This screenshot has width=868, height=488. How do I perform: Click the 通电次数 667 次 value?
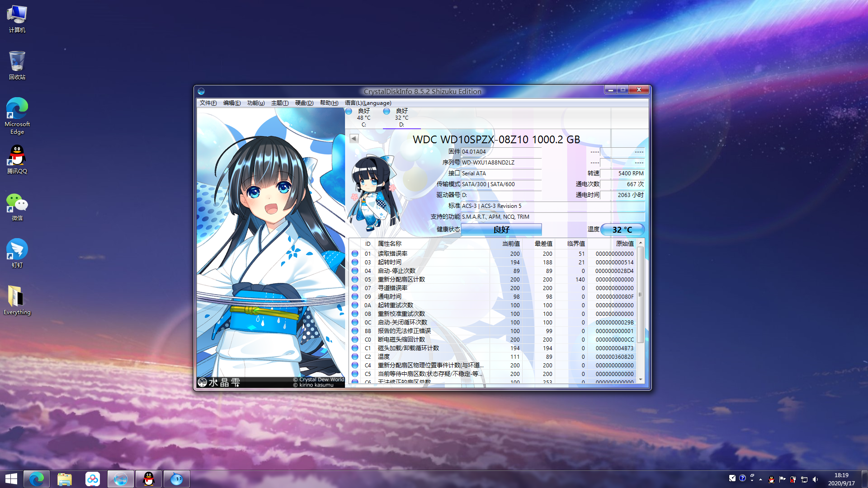click(x=623, y=184)
